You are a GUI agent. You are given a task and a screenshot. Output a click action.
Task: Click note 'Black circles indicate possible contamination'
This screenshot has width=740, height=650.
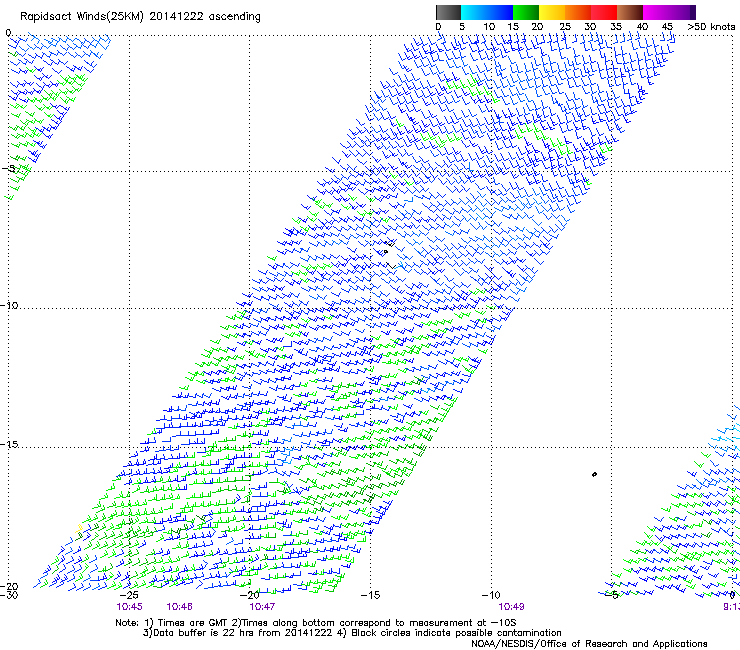click(456, 633)
